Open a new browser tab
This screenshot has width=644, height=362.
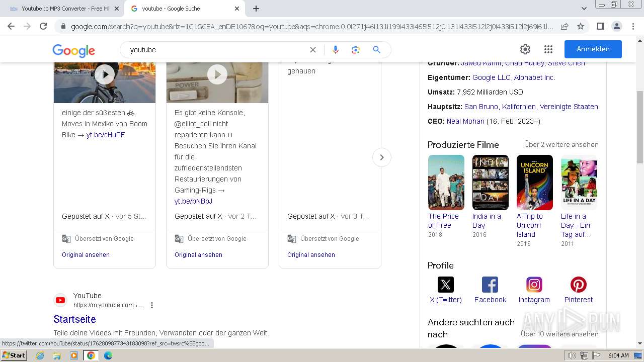(256, 9)
